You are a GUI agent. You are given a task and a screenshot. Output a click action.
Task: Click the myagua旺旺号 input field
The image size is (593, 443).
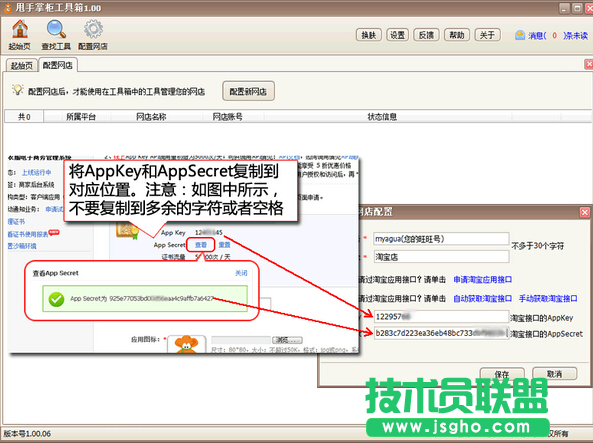tap(441, 239)
